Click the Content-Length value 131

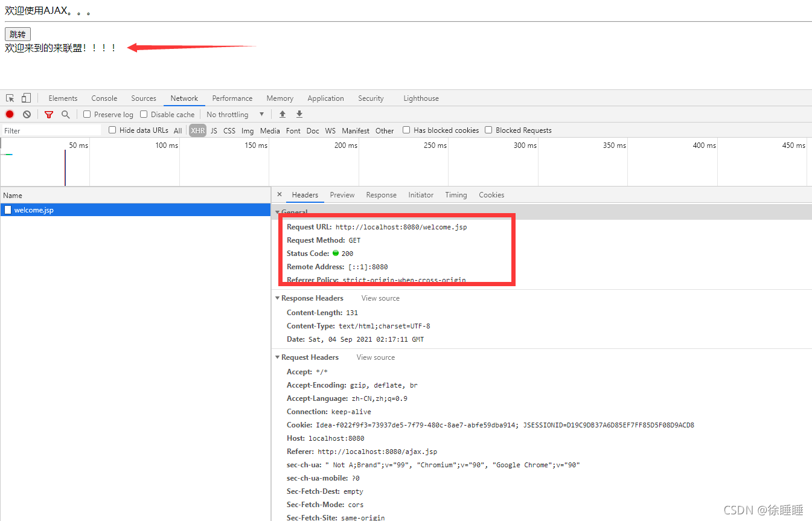click(x=352, y=313)
